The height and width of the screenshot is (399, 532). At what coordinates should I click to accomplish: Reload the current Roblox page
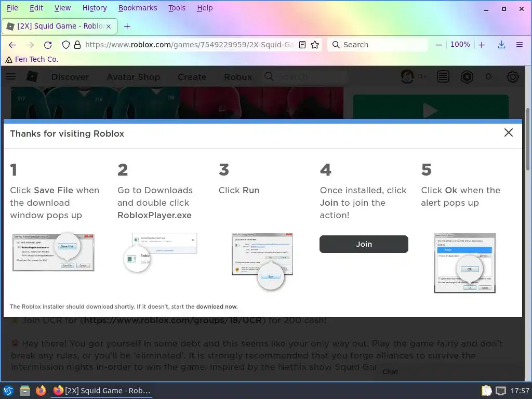point(48,45)
